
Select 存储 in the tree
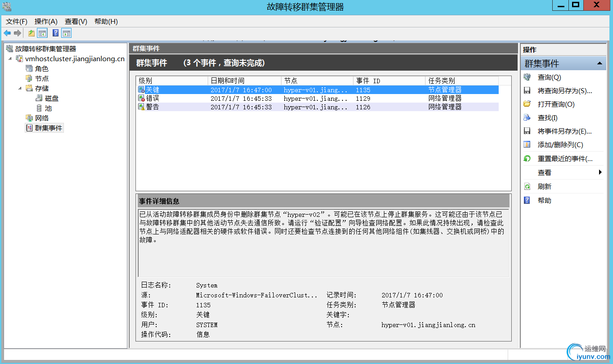click(x=41, y=89)
